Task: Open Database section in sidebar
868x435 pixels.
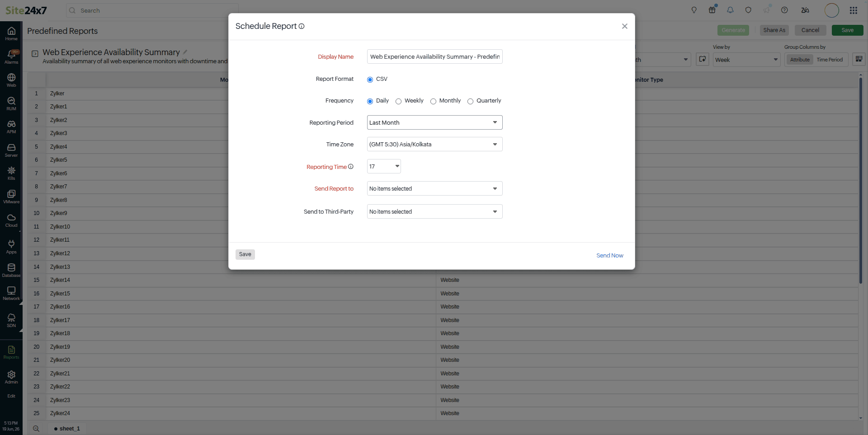Action: coord(11,270)
